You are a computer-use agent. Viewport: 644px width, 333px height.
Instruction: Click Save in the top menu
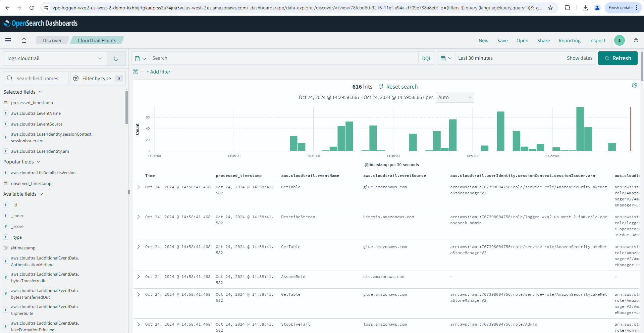click(x=502, y=41)
